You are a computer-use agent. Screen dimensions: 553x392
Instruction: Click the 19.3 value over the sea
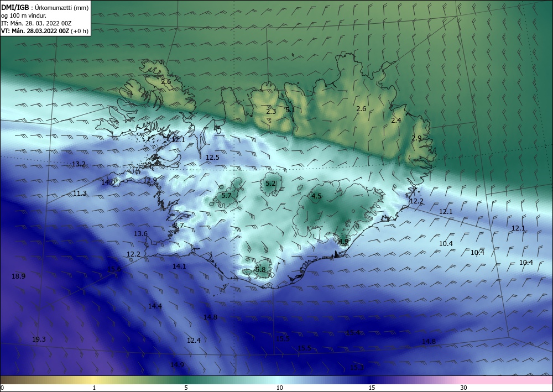point(39,339)
